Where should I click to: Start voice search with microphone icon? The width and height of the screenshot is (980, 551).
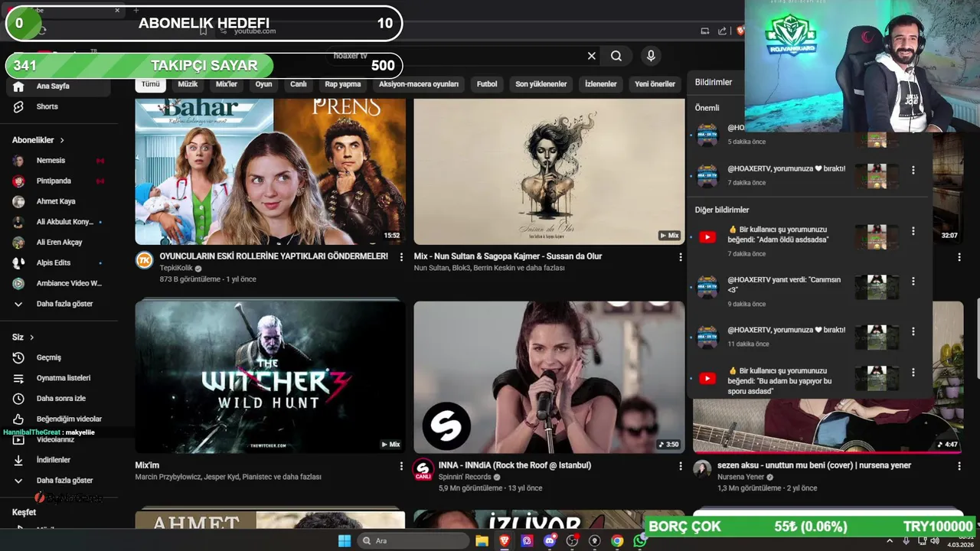coord(651,56)
